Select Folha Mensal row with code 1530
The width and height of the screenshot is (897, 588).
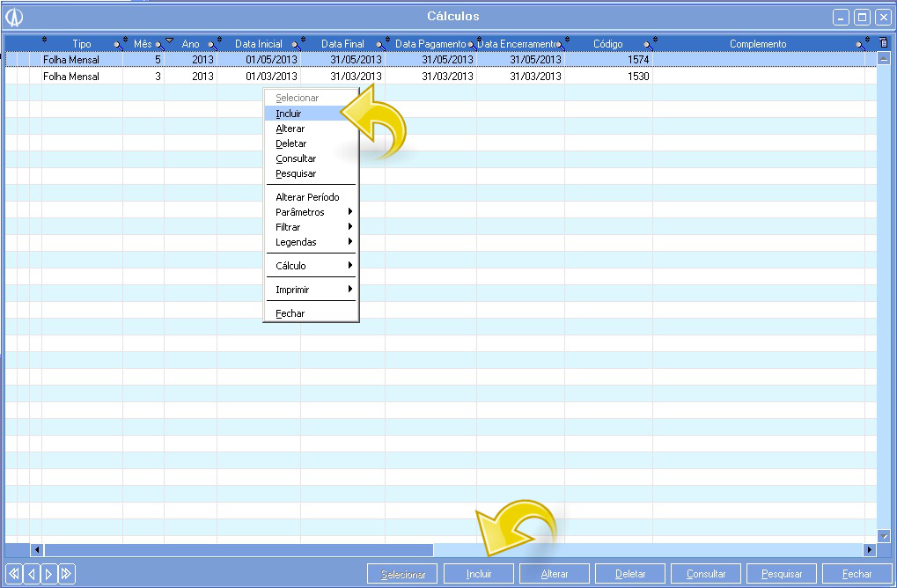point(440,76)
